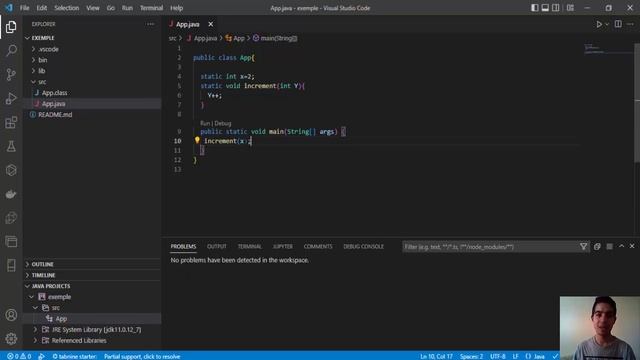
Task: Open the problems filter funnel icon
Action: coord(583,247)
